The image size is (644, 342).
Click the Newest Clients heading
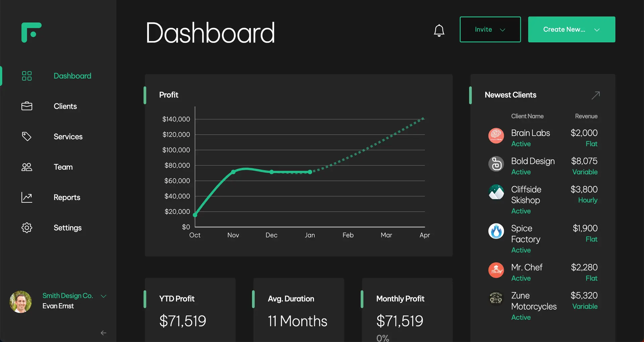pyautogui.click(x=511, y=95)
